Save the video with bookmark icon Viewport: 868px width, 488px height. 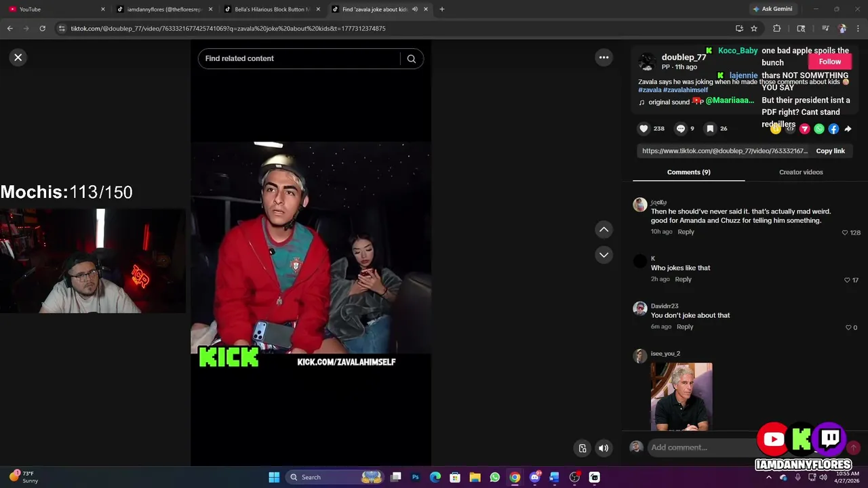(x=710, y=128)
